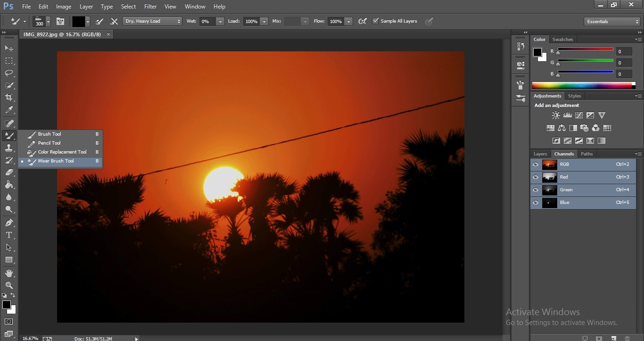Select the Lasso tool
This screenshot has width=644, height=341.
click(x=9, y=73)
